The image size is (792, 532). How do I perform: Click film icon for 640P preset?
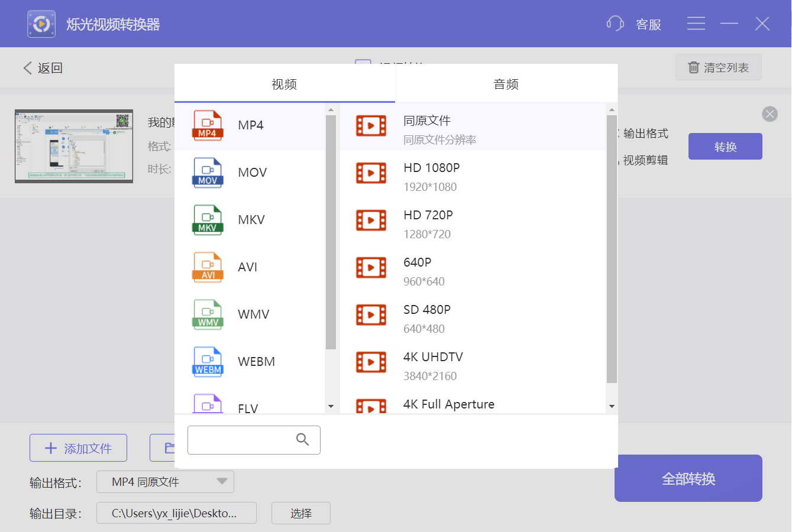[x=371, y=267]
